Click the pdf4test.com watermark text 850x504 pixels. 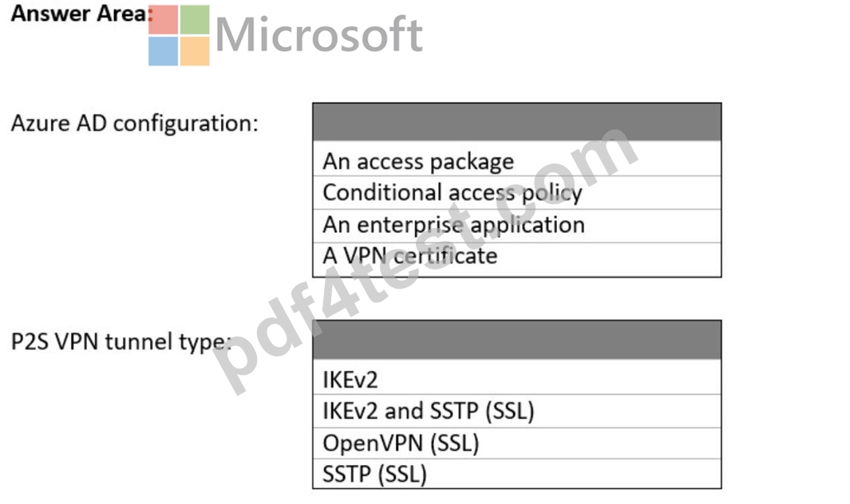(x=425, y=259)
